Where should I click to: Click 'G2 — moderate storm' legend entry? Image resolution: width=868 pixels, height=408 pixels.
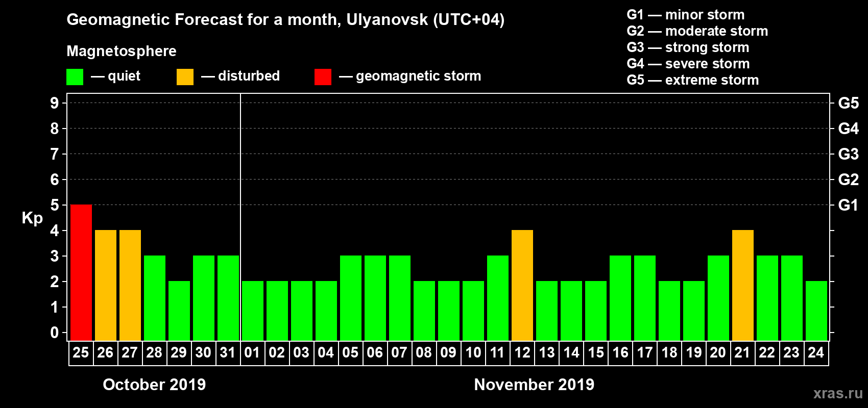tap(697, 31)
